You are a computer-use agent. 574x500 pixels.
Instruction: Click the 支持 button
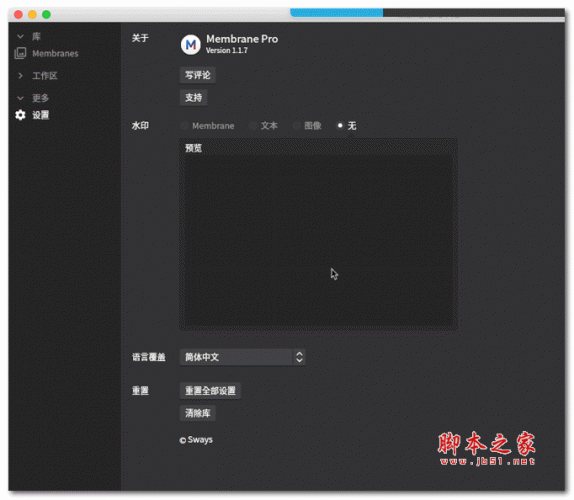[x=194, y=97]
